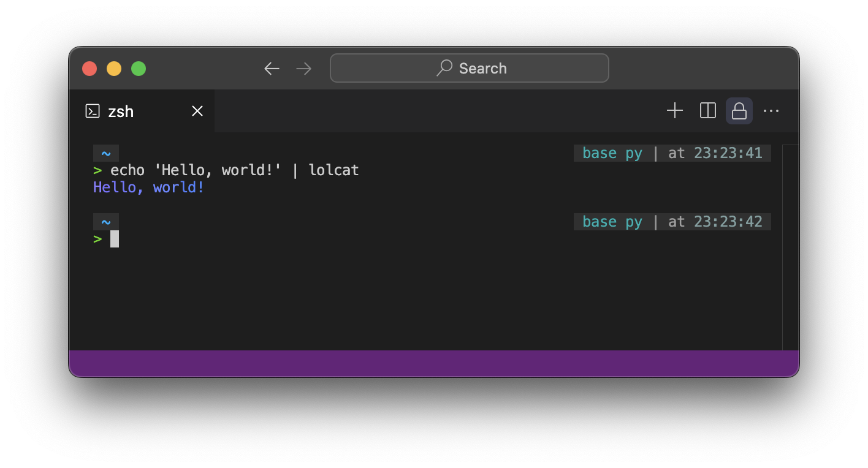868x468 pixels.
Task: Click the terminal cursor at the prompt
Action: [x=115, y=239]
